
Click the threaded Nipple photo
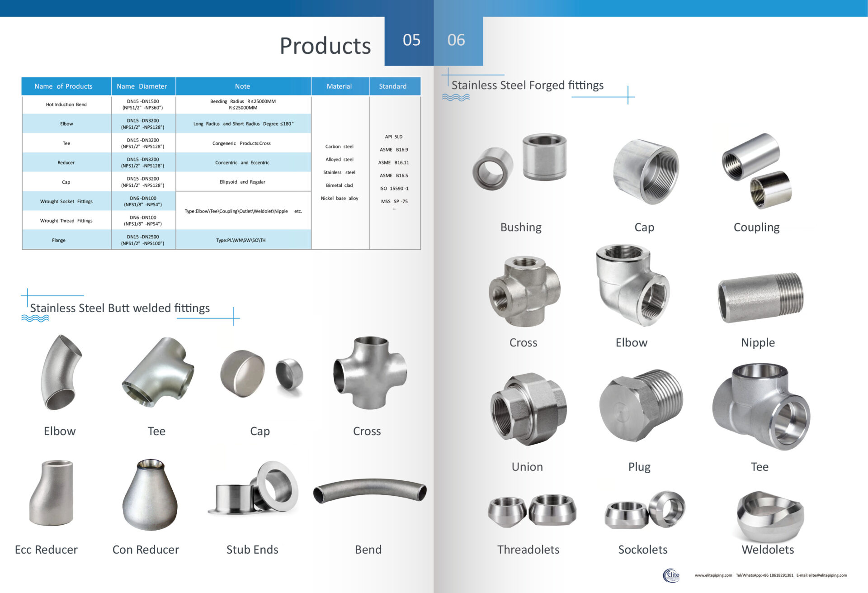760,297
